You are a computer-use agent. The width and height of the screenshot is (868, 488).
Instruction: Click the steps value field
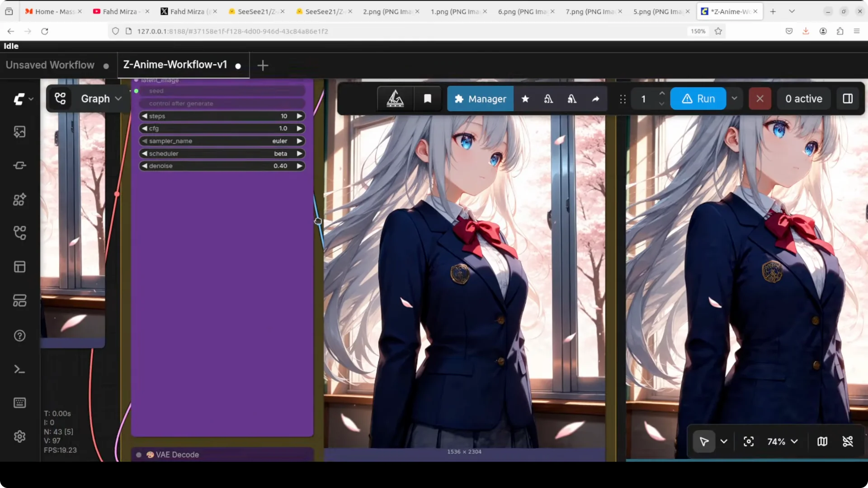(x=222, y=116)
